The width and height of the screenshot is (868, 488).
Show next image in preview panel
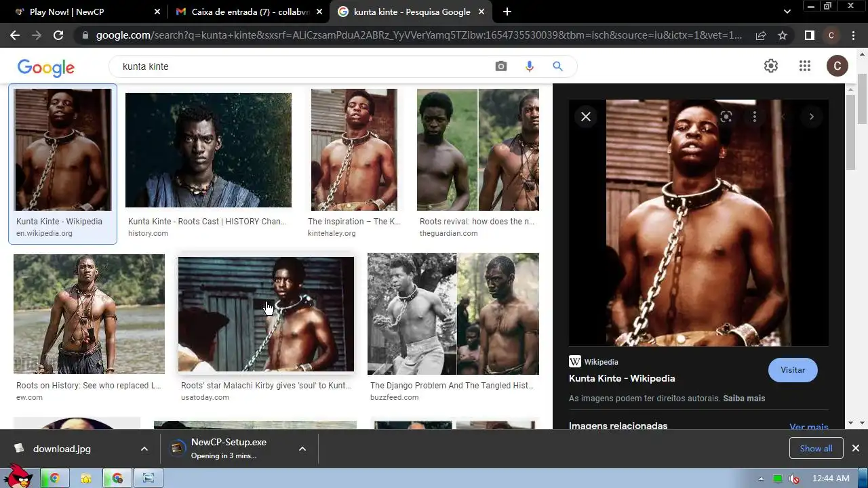coord(812,117)
